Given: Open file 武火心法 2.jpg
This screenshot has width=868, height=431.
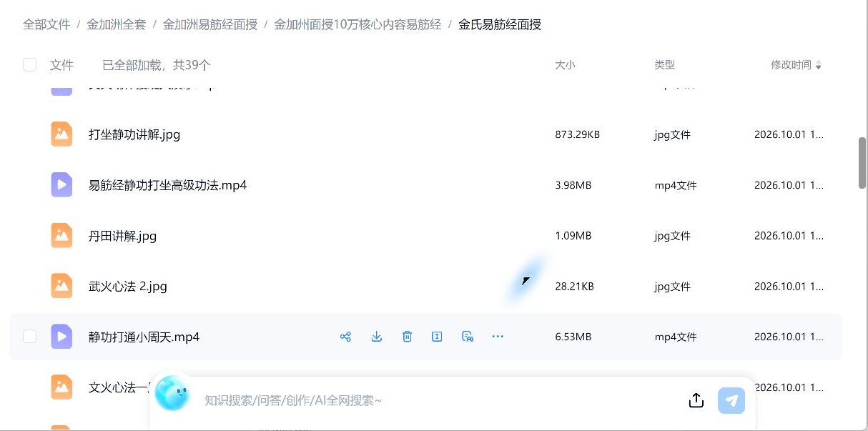Looking at the screenshot, I should coord(128,287).
